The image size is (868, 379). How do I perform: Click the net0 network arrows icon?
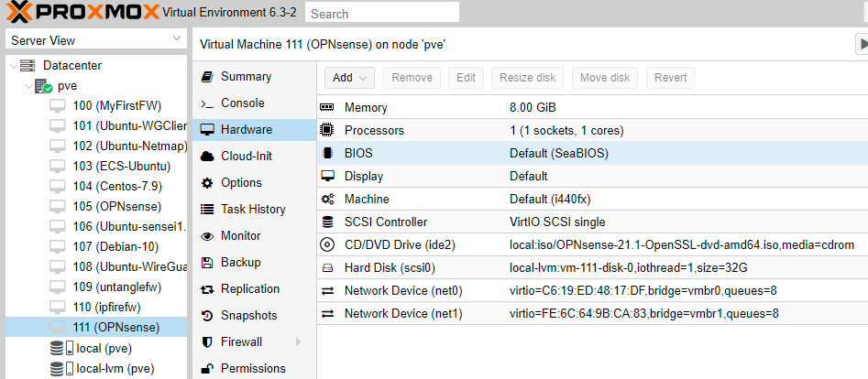pyautogui.click(x=327, y=291)
